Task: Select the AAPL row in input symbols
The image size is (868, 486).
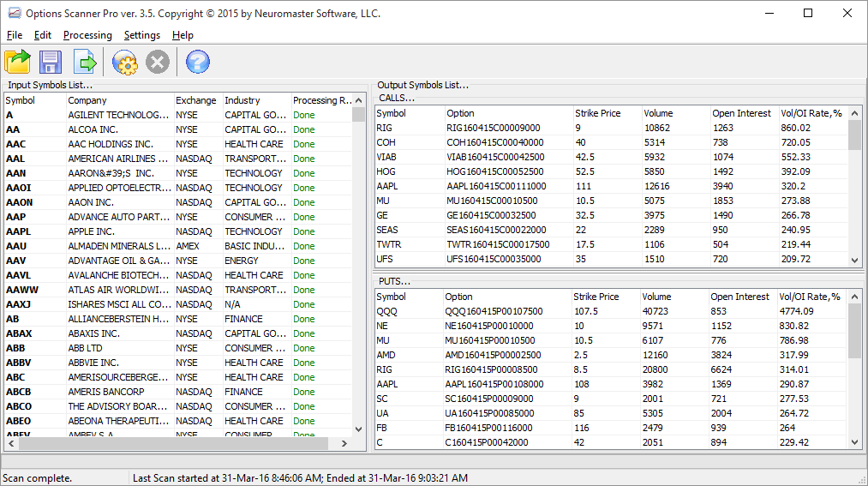Action: (177, 231)
